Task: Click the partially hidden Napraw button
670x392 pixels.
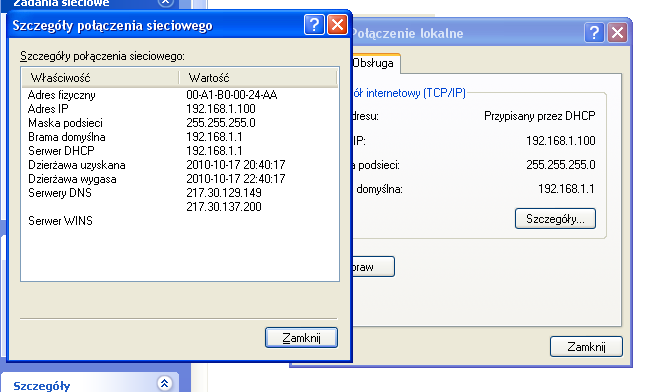Action: 373,267
